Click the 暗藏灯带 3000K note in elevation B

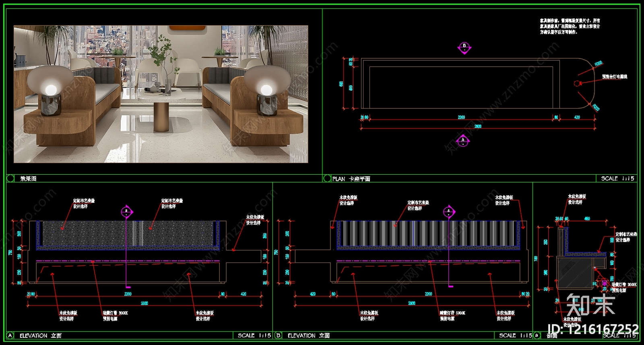click(452, 313)
